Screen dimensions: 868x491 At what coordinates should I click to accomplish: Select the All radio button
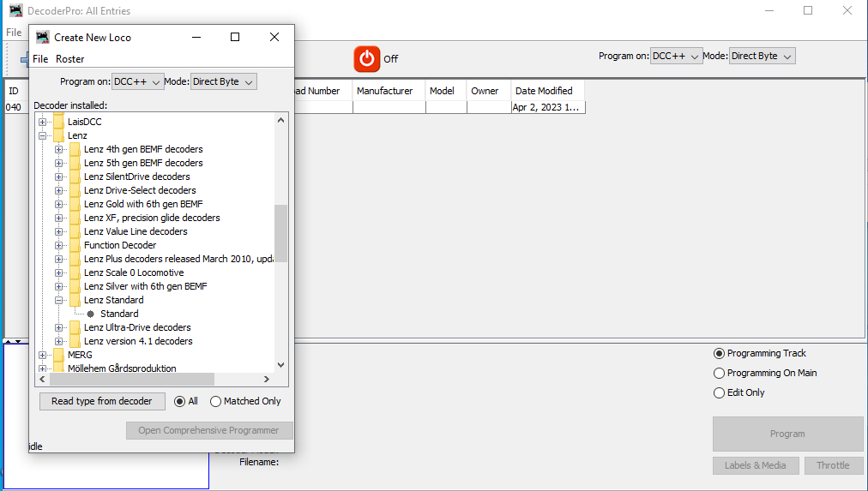(179, 401)
